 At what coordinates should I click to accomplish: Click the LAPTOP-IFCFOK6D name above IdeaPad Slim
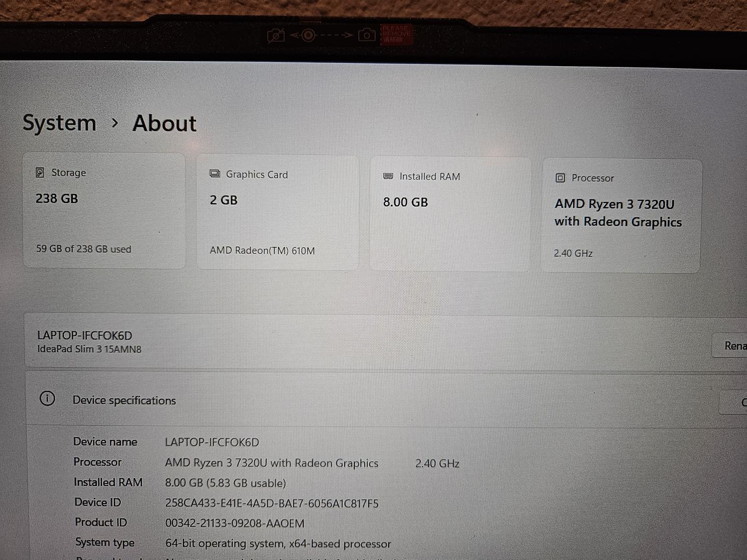tap(85, 335)
